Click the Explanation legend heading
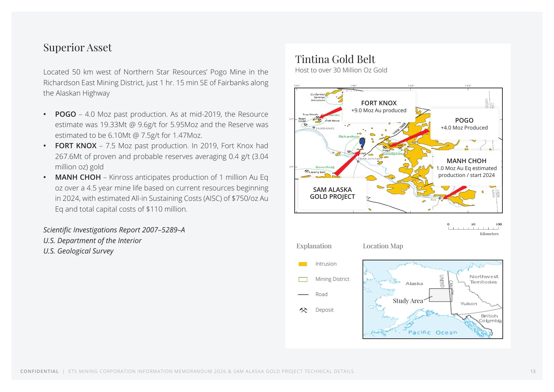Viewport: 554px width, 392px height. tap(314, 246)
